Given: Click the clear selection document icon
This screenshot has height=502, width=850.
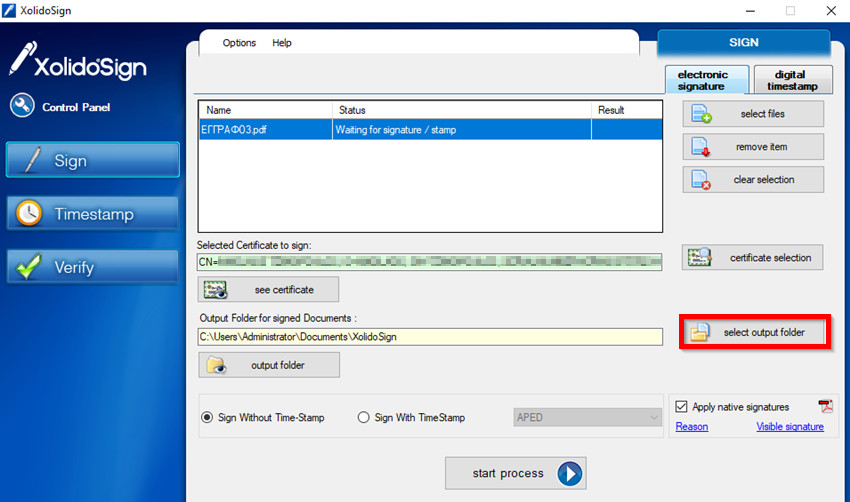Looking at the screenshot, I should click(x=701, y=180).
